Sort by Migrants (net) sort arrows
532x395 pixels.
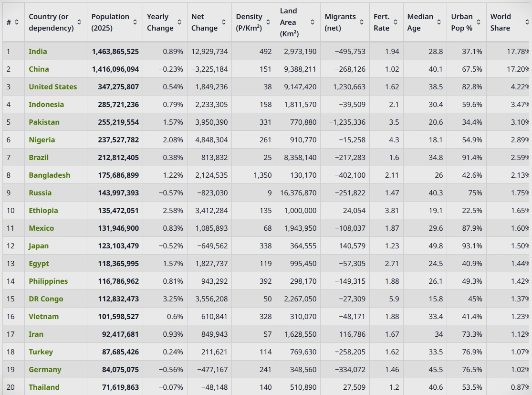362,22
